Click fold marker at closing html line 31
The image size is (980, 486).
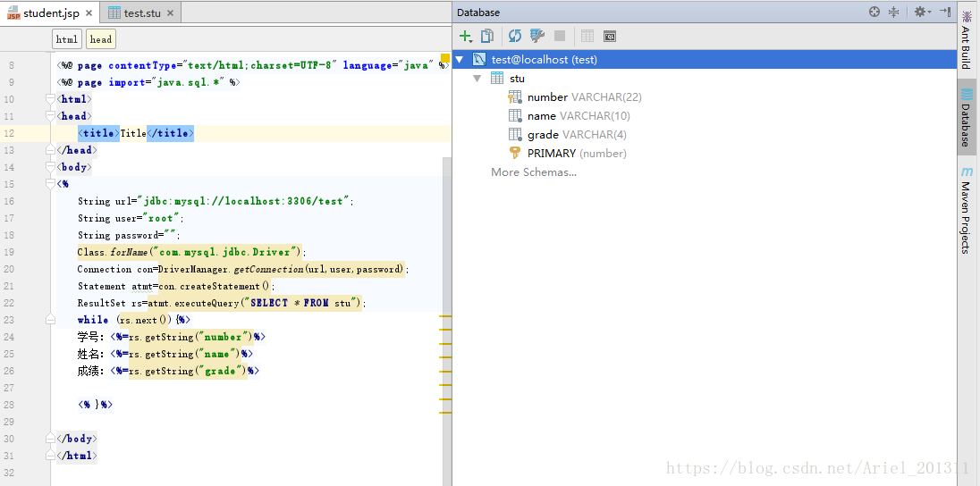[x=51, y=456]
